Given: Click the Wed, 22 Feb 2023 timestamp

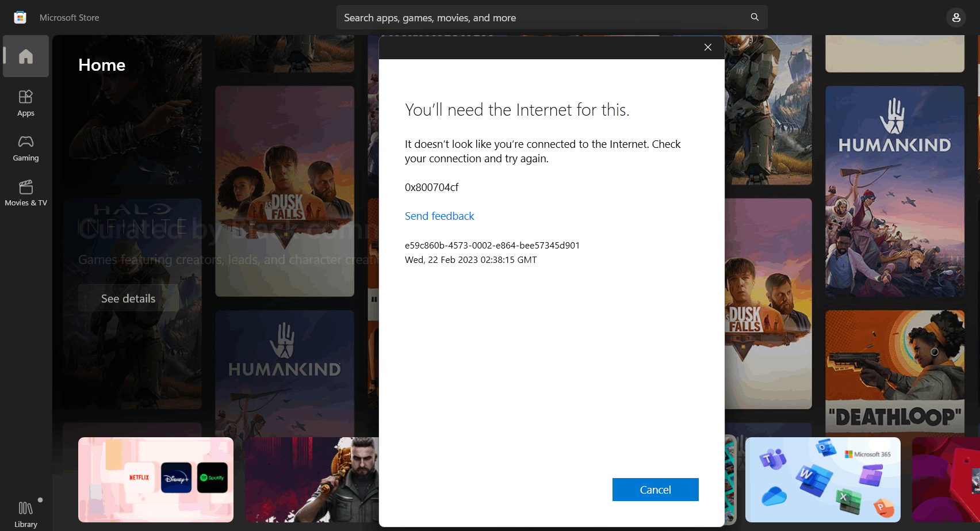Looking at the screenshot, I should (x=470, y=259).
